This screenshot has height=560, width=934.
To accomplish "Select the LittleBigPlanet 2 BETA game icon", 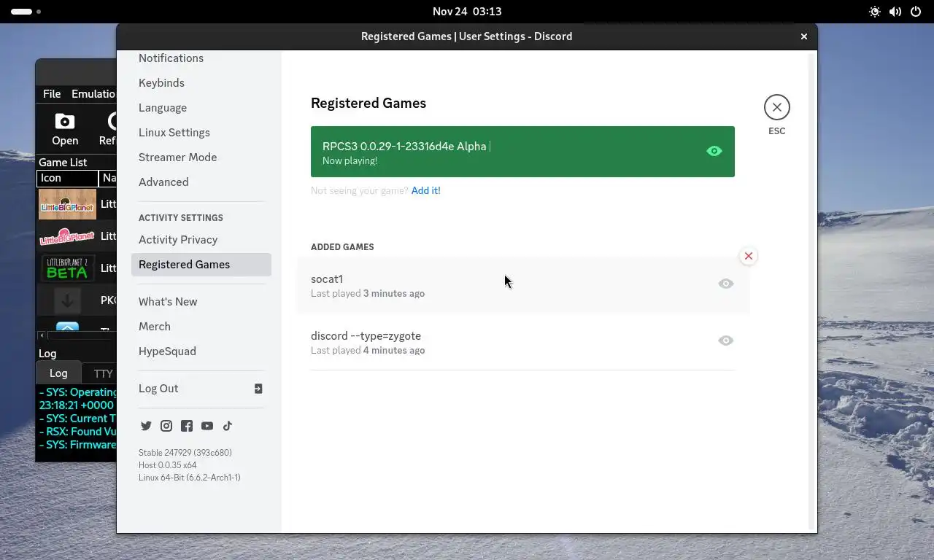I will [x=67, y=268].
